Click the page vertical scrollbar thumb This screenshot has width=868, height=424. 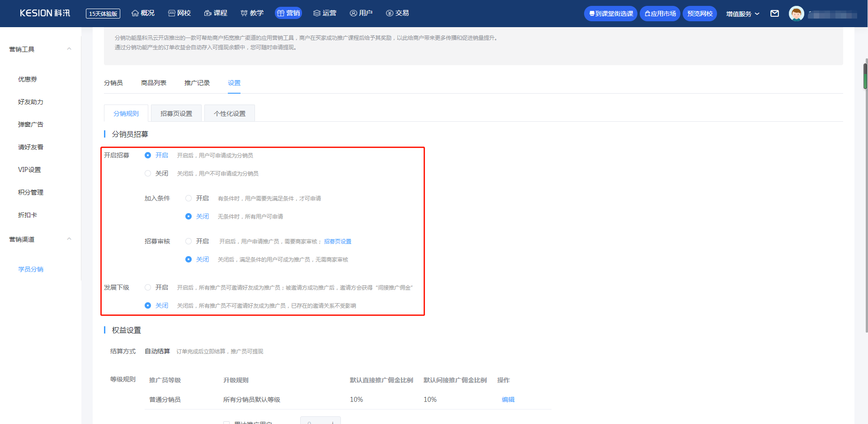pyautogui.click(x=865, y=76)
